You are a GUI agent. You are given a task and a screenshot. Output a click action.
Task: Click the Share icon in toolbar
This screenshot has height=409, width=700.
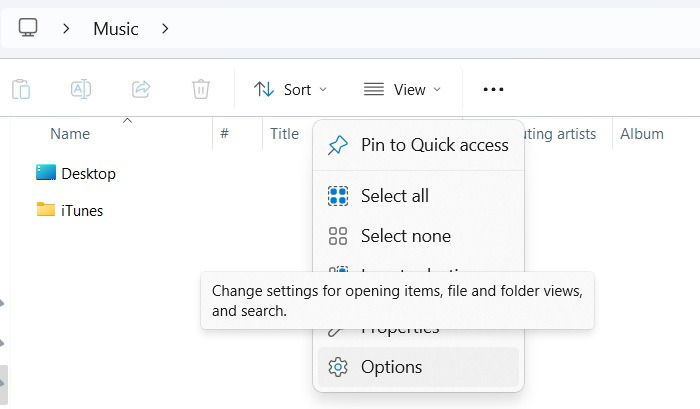pos(141,89)
